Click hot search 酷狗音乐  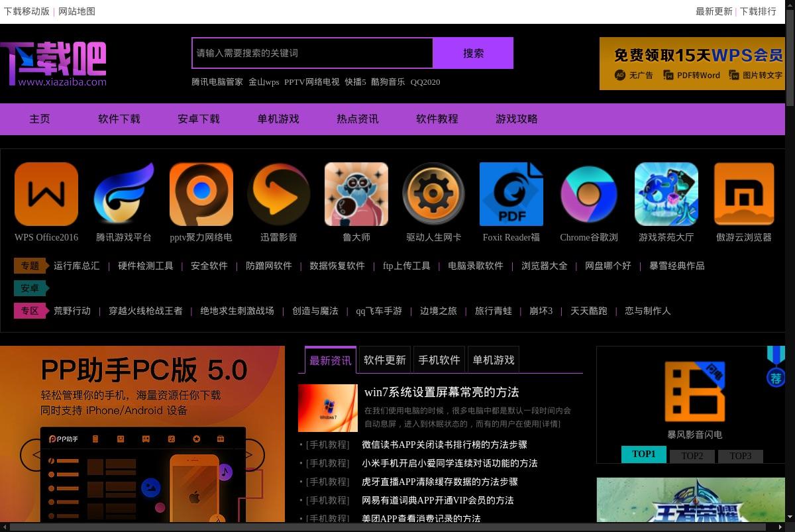pos(388,82)
